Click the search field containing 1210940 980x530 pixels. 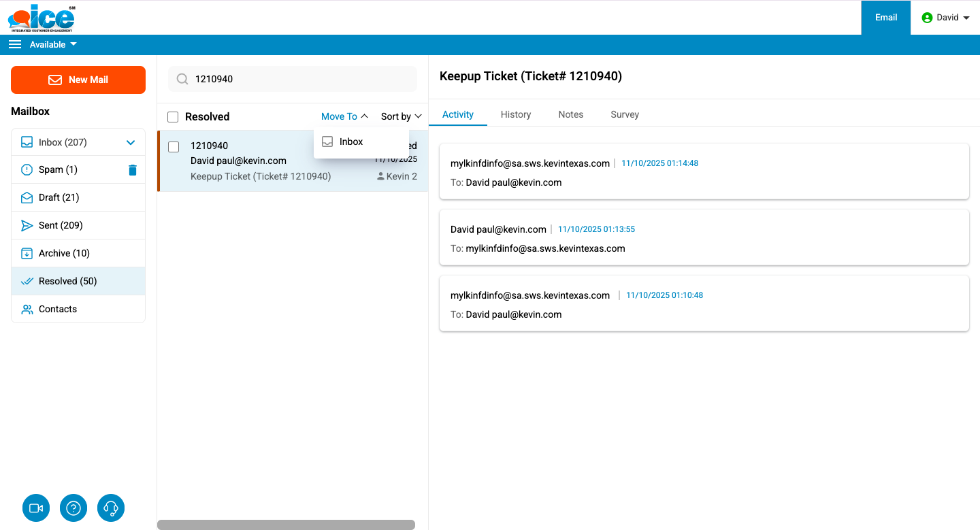[x=299, y=79]
